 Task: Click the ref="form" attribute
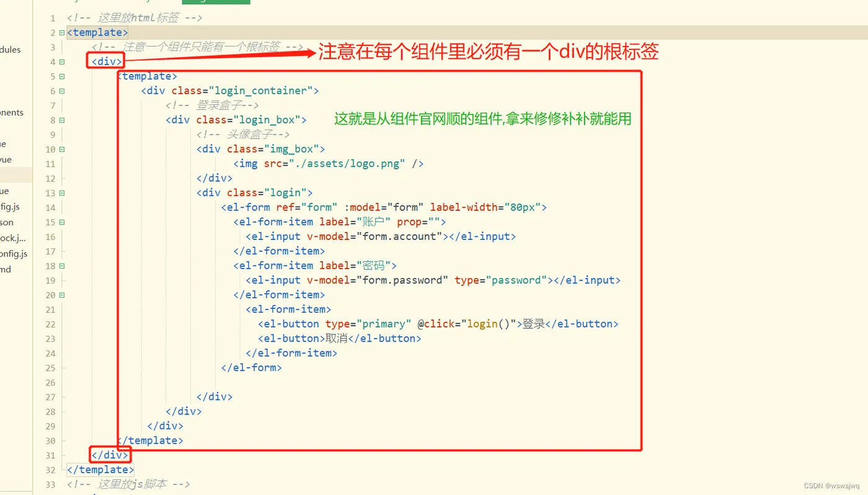(x=307, y=208)
